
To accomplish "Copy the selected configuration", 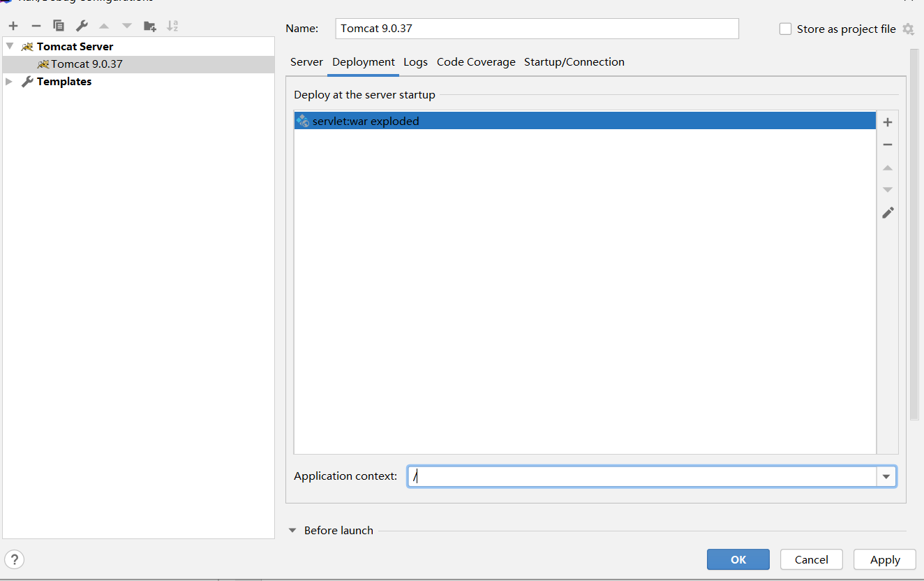I will pyautogui.click(x=59, y=26).
